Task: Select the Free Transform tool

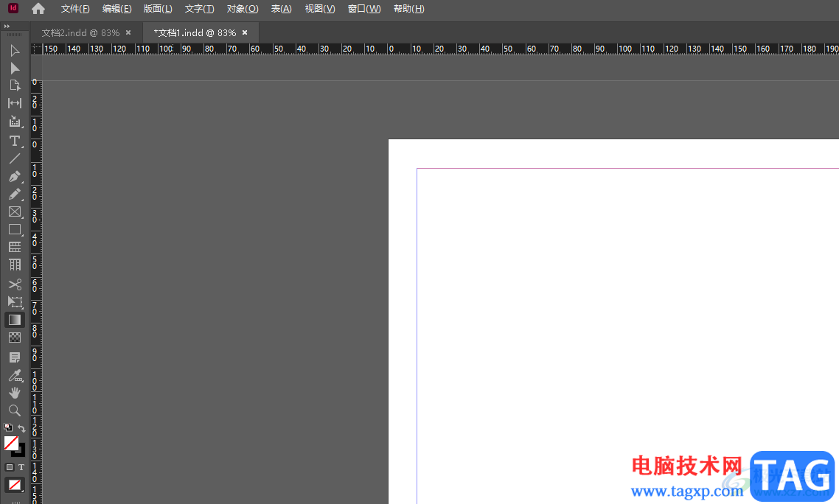Action: coord(15,302)
